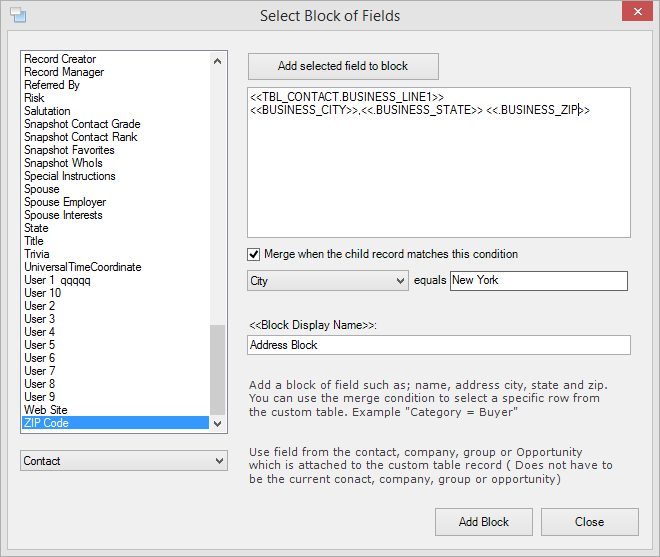Click the Address Block display name field

[x=439, y=345]
